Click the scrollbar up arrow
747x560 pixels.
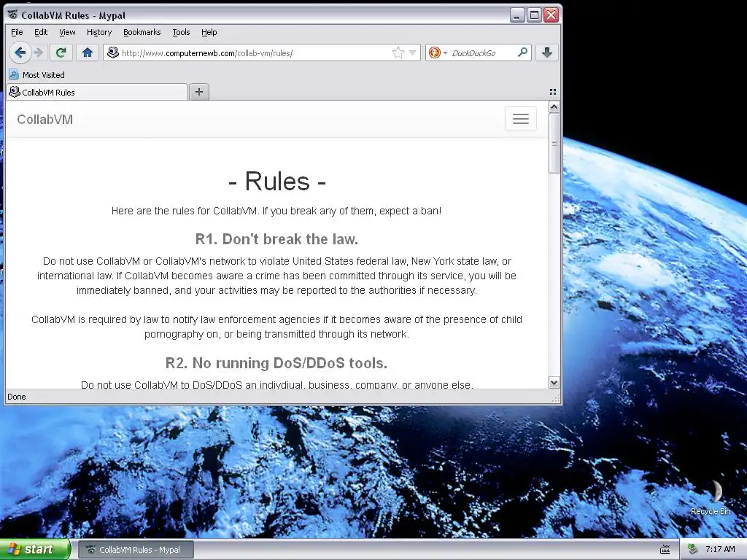click(554, 106)
